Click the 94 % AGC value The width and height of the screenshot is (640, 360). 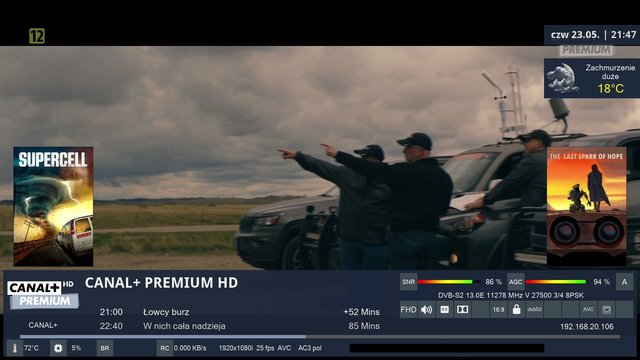click(601, 282)
